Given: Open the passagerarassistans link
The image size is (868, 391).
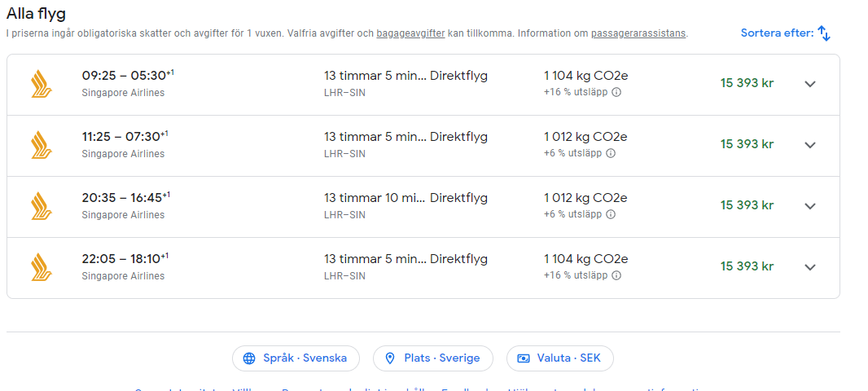Looking at the screenshot, I should (x=638, y=33).
